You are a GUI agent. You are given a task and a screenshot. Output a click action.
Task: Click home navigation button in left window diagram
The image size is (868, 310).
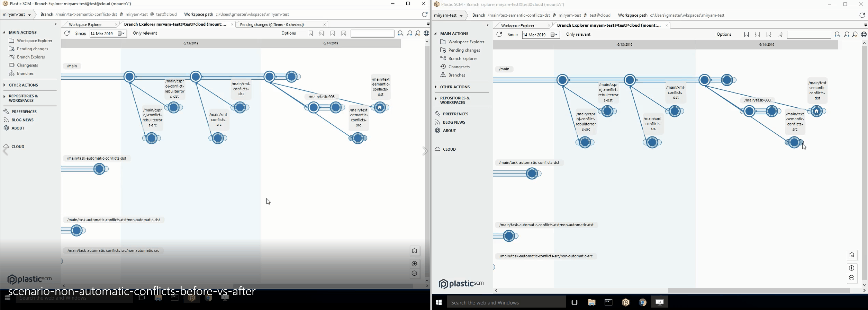tap(415, 251)
